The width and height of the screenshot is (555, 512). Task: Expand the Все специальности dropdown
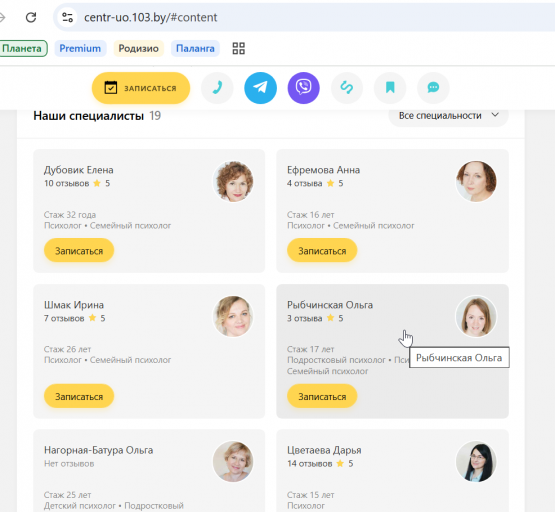click(448, 116)
